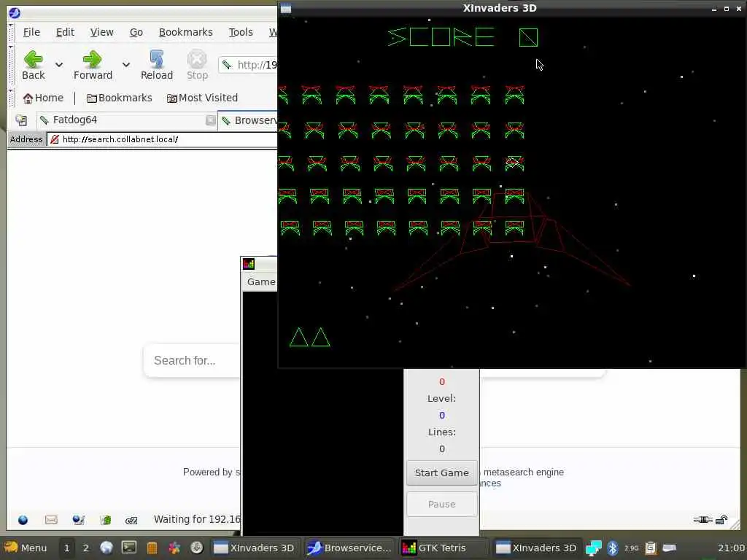Click the colorful pinwheel taskbar launcher

point(175,548)
